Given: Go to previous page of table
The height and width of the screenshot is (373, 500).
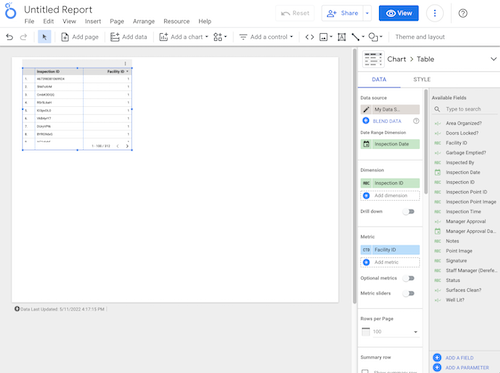Looking at the screenshot, I should point(118,146).
